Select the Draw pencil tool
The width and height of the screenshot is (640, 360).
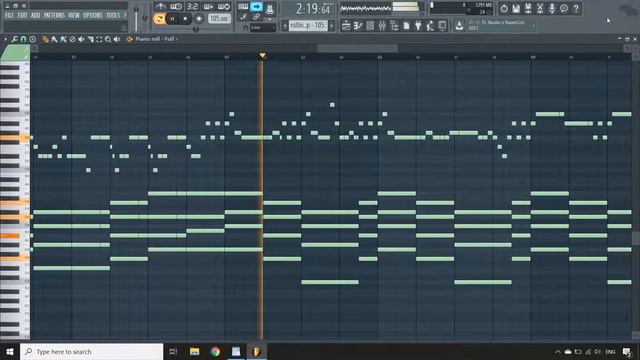(x=45, y=39)
